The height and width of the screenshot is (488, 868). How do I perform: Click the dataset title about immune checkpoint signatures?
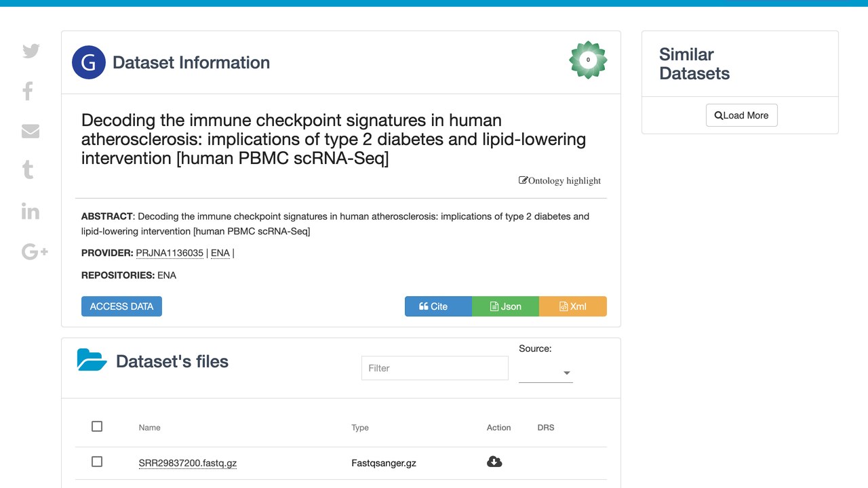pyautogui.click(x=334, y=140)
